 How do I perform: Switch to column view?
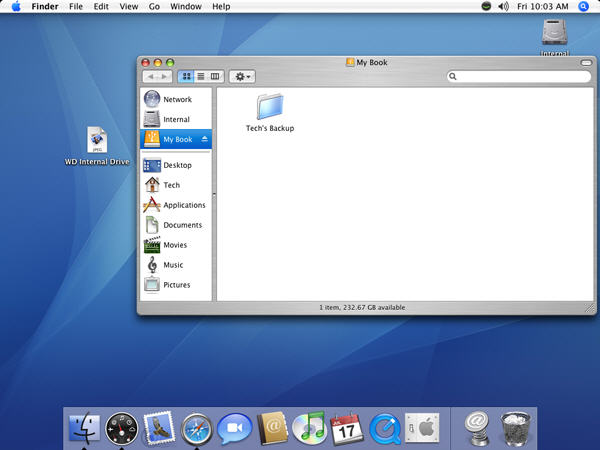(x=215, y=77)
